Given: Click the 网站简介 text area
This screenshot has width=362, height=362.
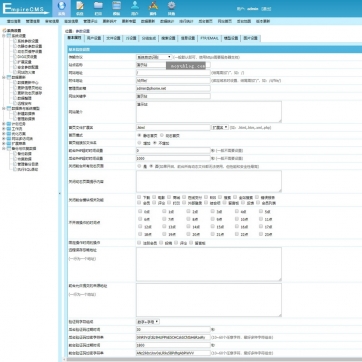Looking at the screenshot, I should coord(209,112).
